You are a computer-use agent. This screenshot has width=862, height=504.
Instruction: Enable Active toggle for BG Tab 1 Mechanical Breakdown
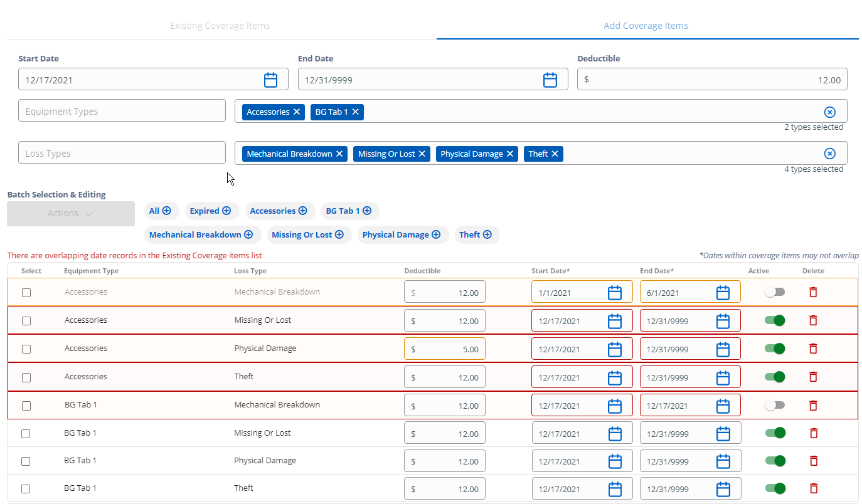[775, 405]
